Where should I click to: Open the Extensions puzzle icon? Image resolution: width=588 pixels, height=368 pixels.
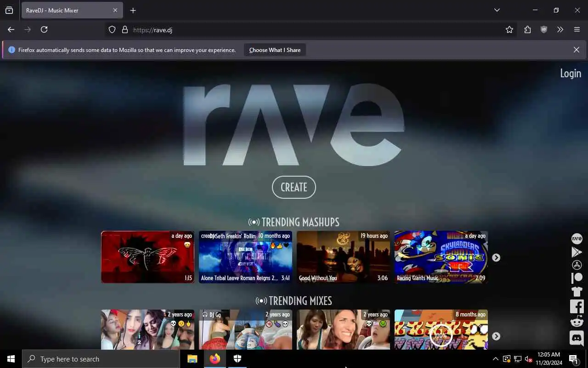(527, 29)
